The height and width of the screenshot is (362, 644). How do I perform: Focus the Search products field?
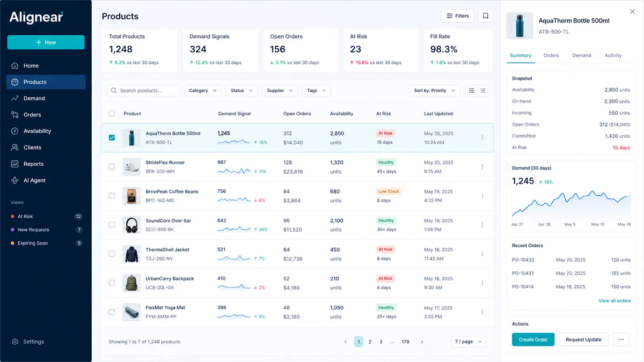pos(144,91)
